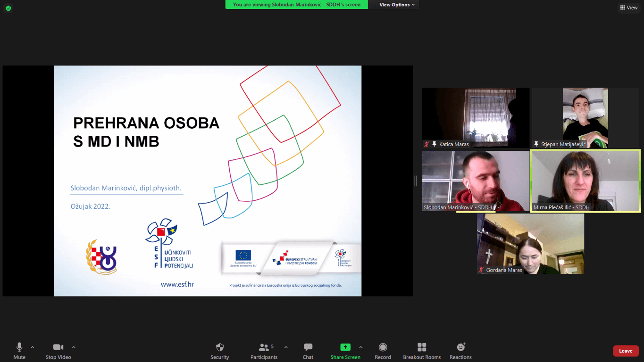The height and width of the screenshot is (362, 644).
Task: Select Mirna Plećaš Ilić video tile
Action: (585, 181)
